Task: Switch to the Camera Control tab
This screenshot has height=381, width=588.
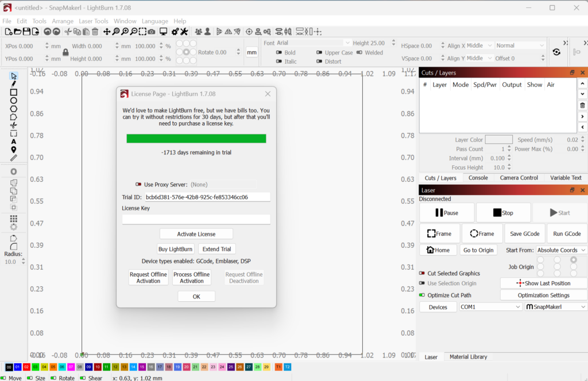Action: [519, 178]
